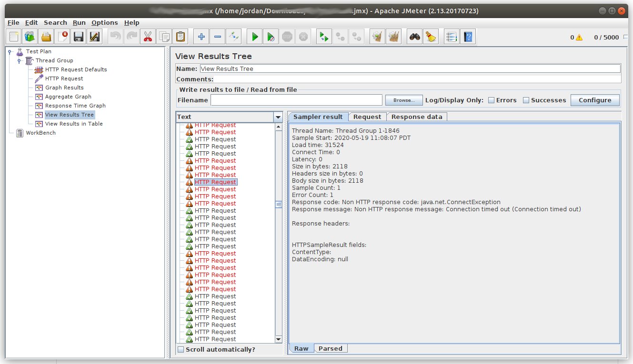Open the File menu
This screenshot has height=364, width=633.
(x=13, y=22)
